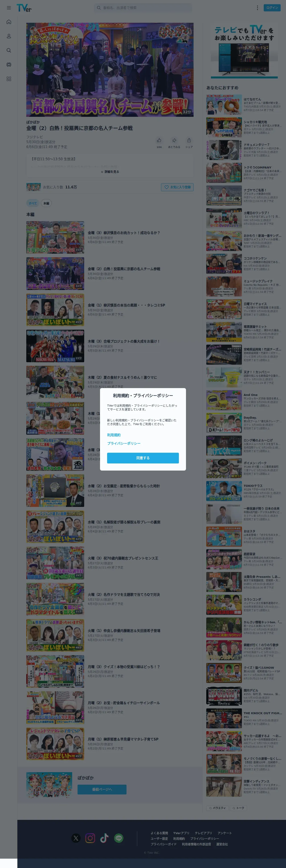Click the ログイン button

272,7
